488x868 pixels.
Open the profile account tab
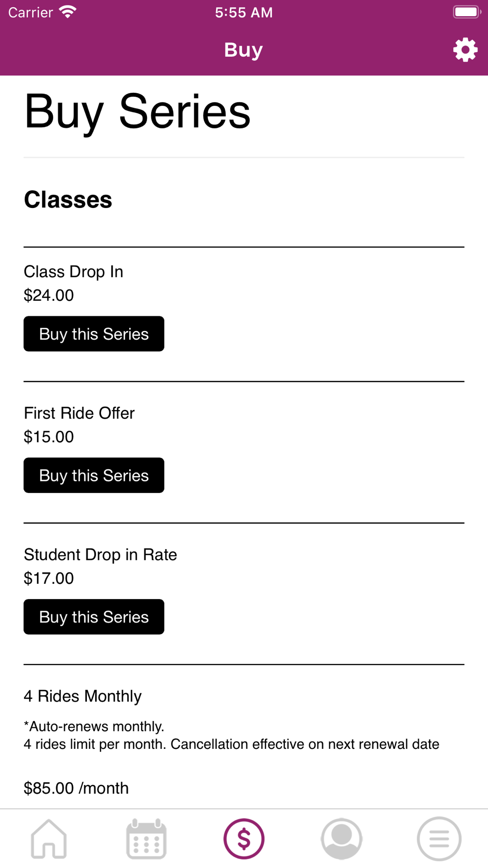pyautogui.click(x=342, y=839)
